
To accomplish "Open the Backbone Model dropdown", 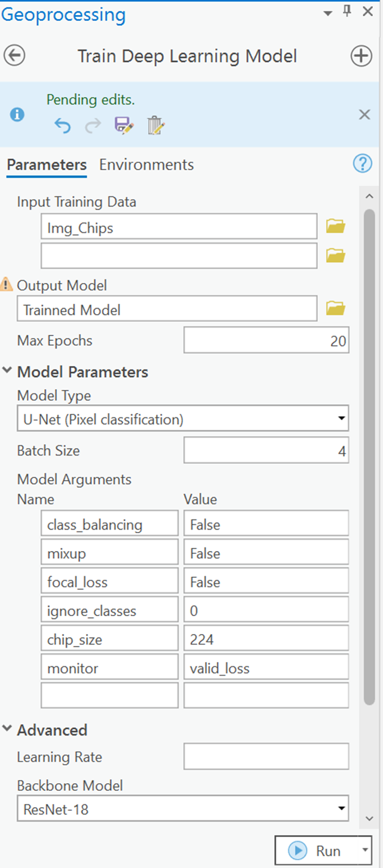I will [x=341, y=809].
